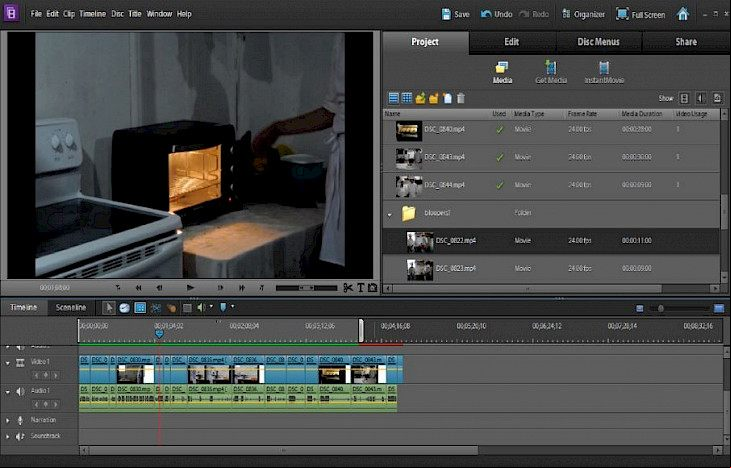
Task: Go to the Home welcome screen icon
Action: pos(683,14)
